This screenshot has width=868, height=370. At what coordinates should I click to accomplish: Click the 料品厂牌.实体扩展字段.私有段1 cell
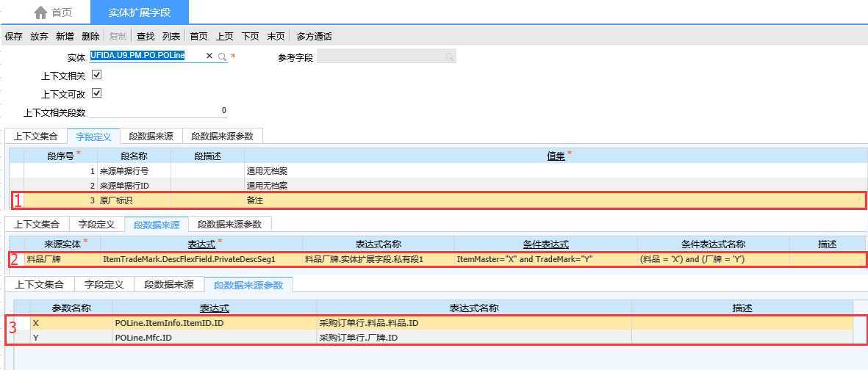[379, 259]
